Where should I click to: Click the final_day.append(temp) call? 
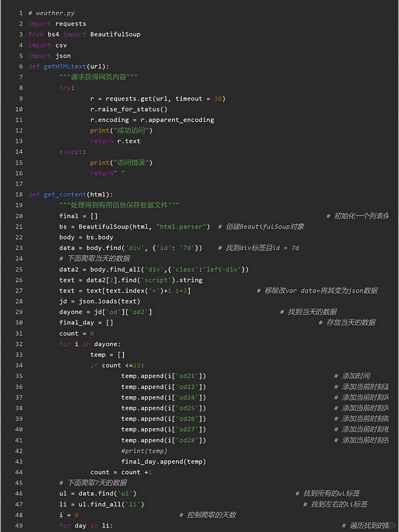click(x=164, y=461)
